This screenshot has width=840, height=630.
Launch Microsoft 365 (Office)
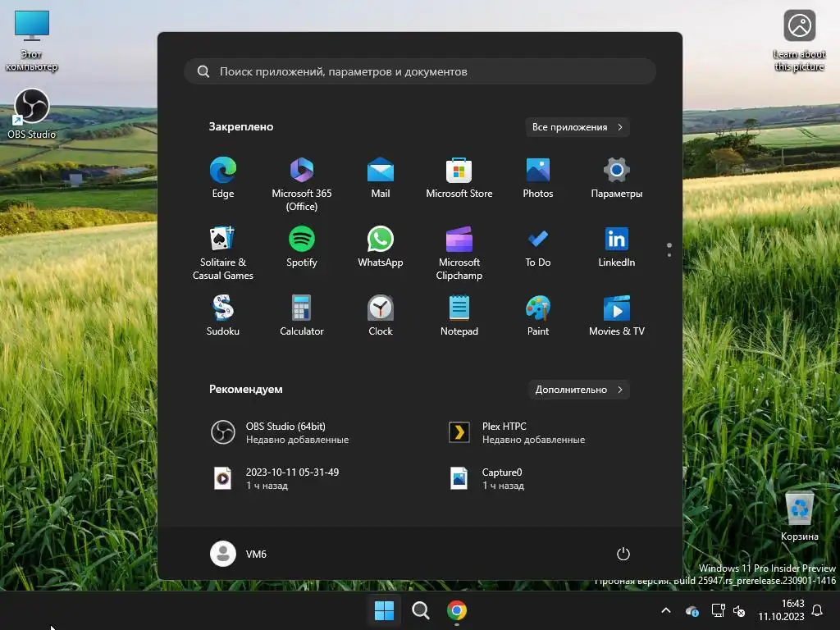pyautogui.click(x=302, y=184)
